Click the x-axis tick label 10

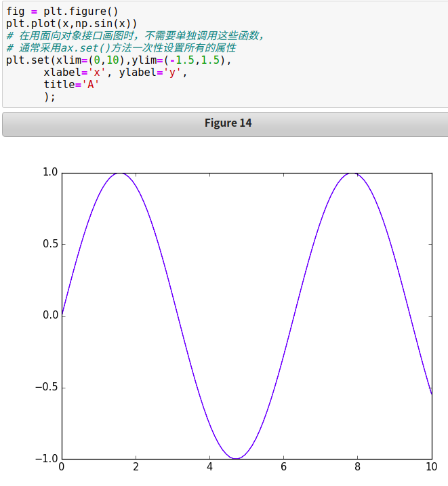coord(431,467)
